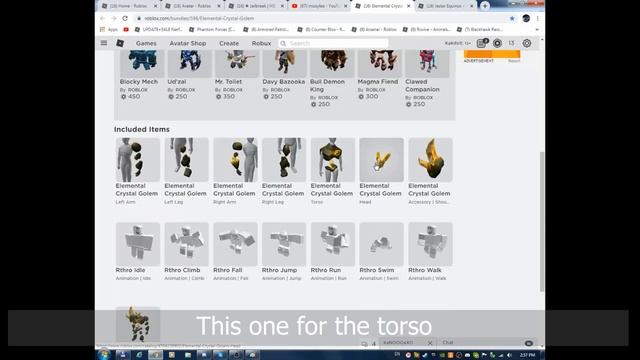Open the Chrome profile avatar
The height and width of the screenshot is (360, 640).
(x=526, y=18)
